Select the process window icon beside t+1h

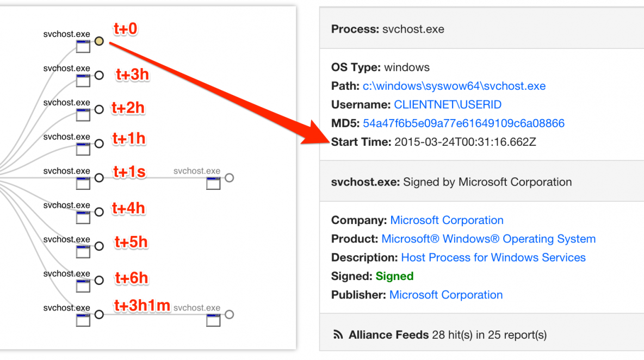click(x=83, y=150)
